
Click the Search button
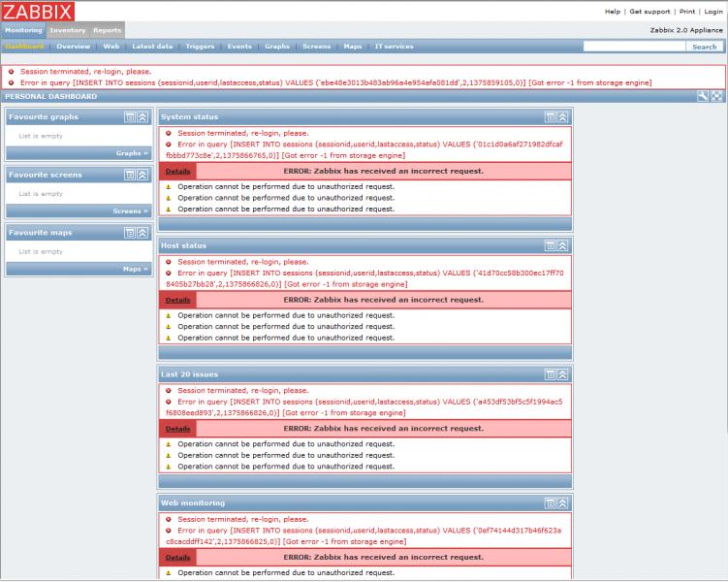705,47
